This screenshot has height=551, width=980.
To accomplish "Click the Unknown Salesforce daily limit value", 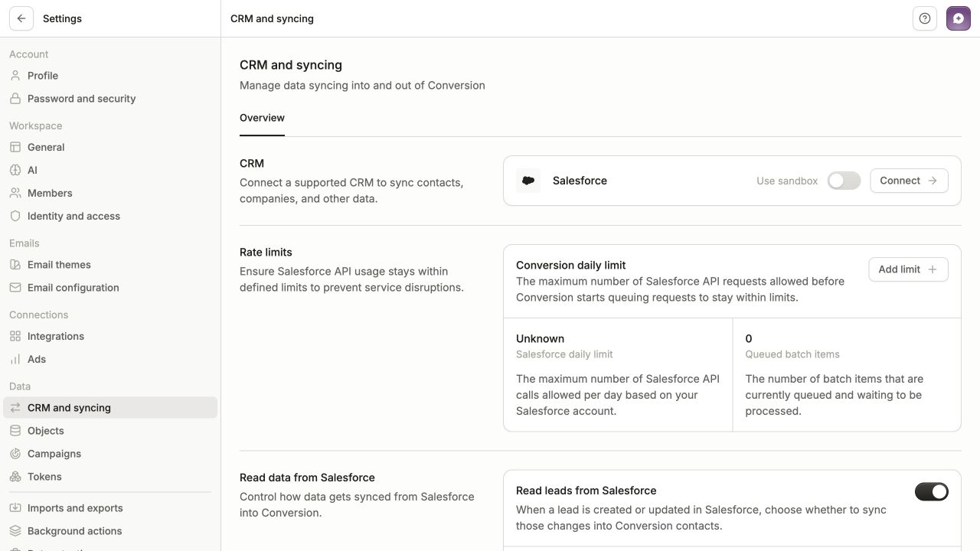I will pos(540,338).
